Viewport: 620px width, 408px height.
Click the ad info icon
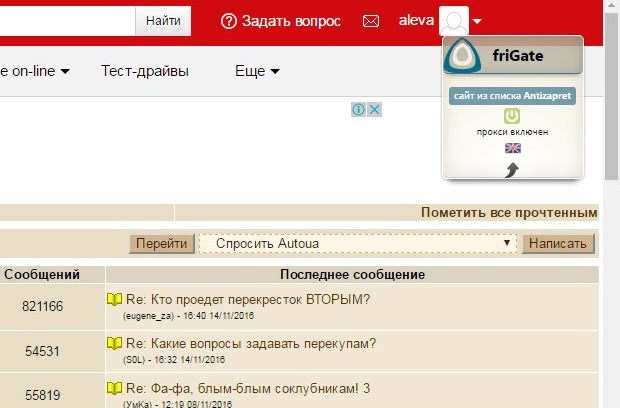pos(359,109)
